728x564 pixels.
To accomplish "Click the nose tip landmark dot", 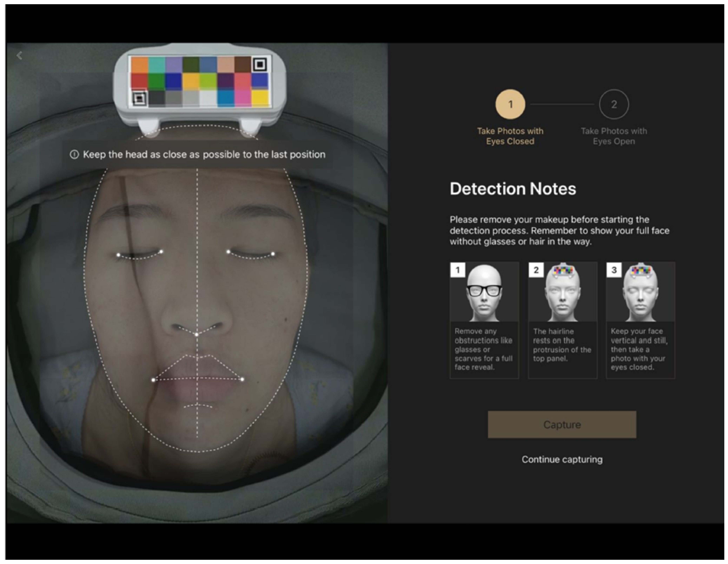I will 197,334.
